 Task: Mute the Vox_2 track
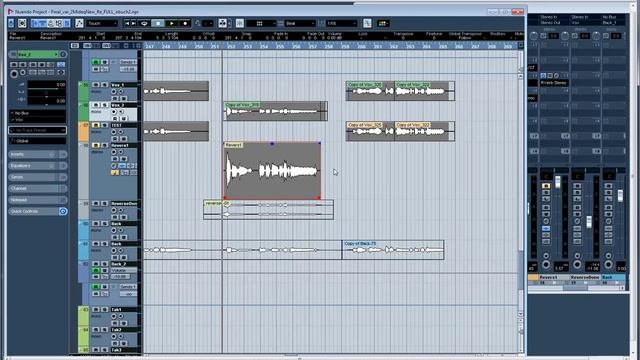96,105
